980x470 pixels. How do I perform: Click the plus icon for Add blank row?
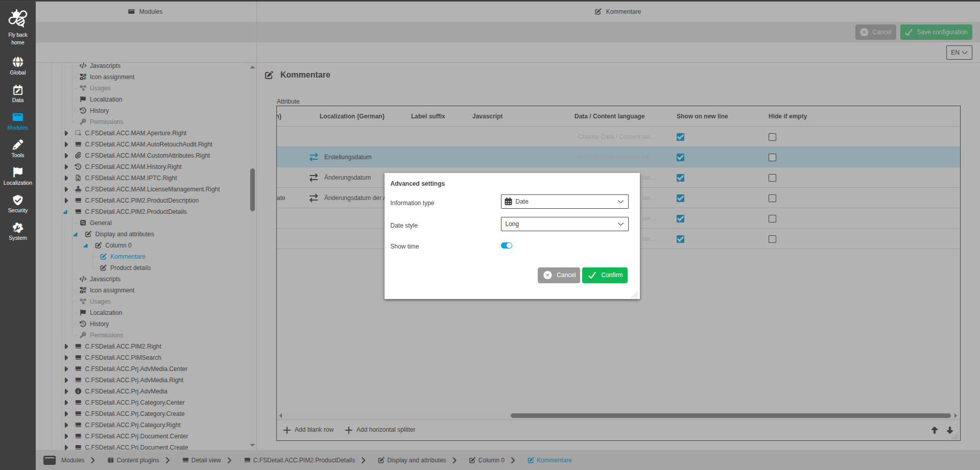pos(287,430)
